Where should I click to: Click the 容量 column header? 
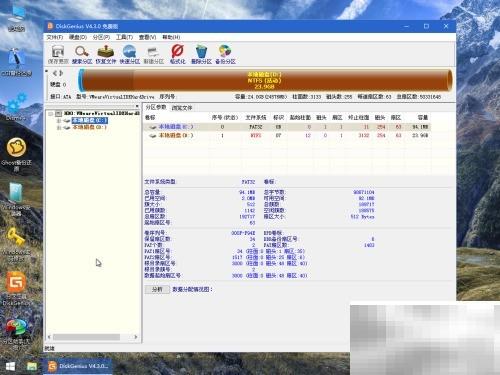point(423,117)
